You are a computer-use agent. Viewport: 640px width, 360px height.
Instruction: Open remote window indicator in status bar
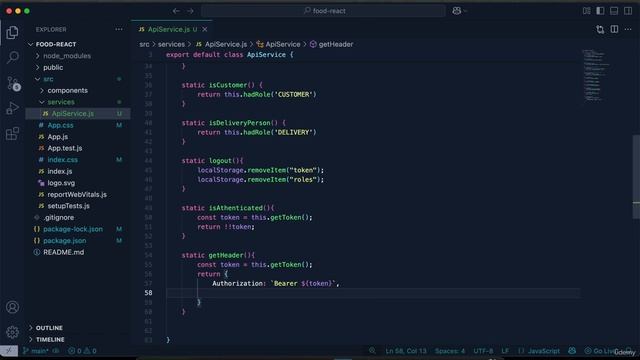(x=9, y=351)
